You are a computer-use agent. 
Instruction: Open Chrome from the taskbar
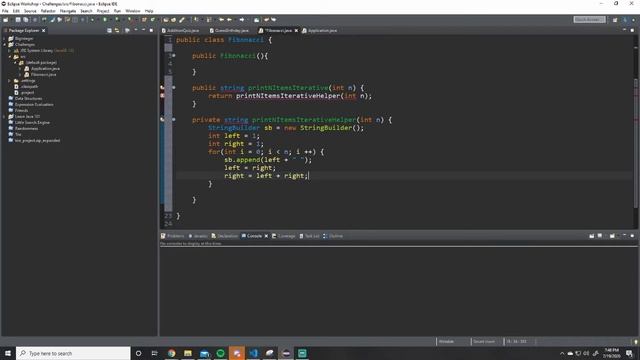(x=171, y=353)
